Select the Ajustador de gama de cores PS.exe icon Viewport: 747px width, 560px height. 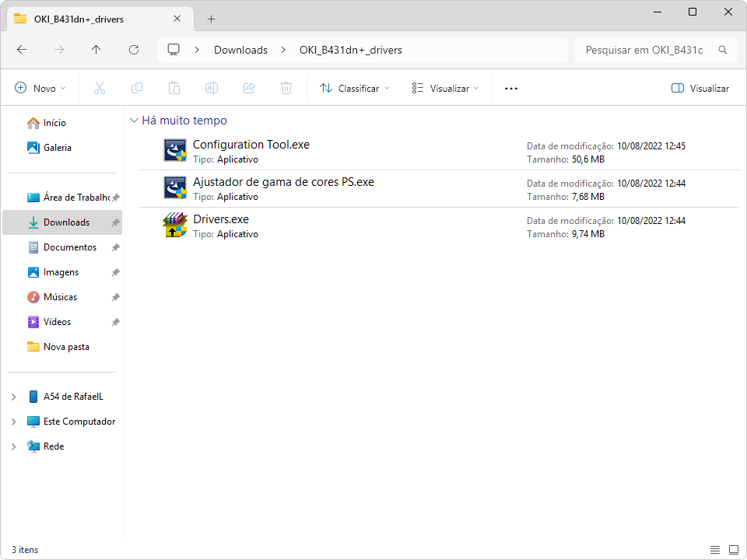pyautogui.click(x=175, y=187)
